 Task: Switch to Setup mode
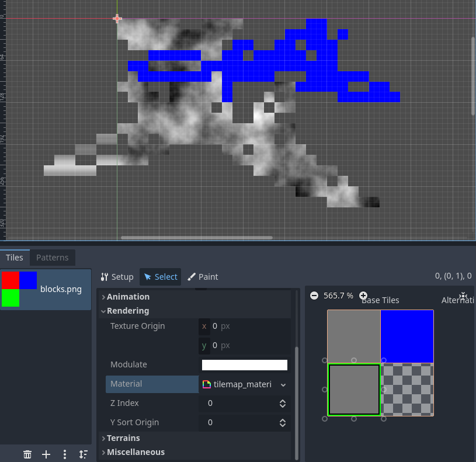coord(117,277)
